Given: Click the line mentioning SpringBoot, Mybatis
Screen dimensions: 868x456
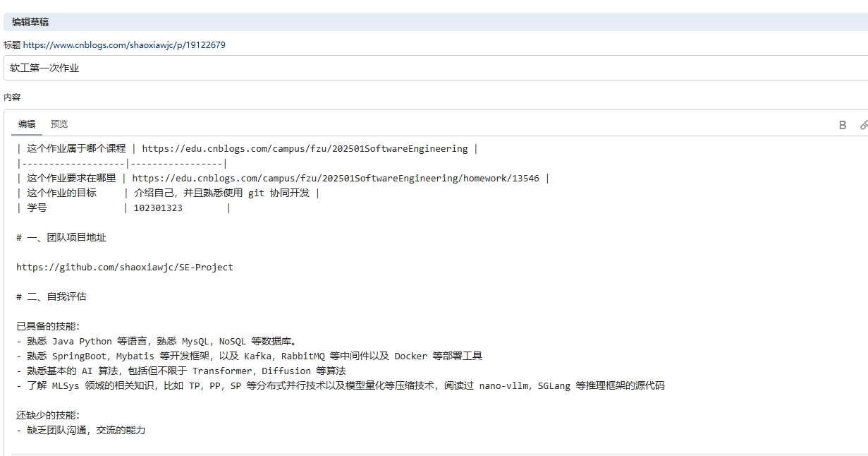Looking at the screenshot, I should click(250, 356).
